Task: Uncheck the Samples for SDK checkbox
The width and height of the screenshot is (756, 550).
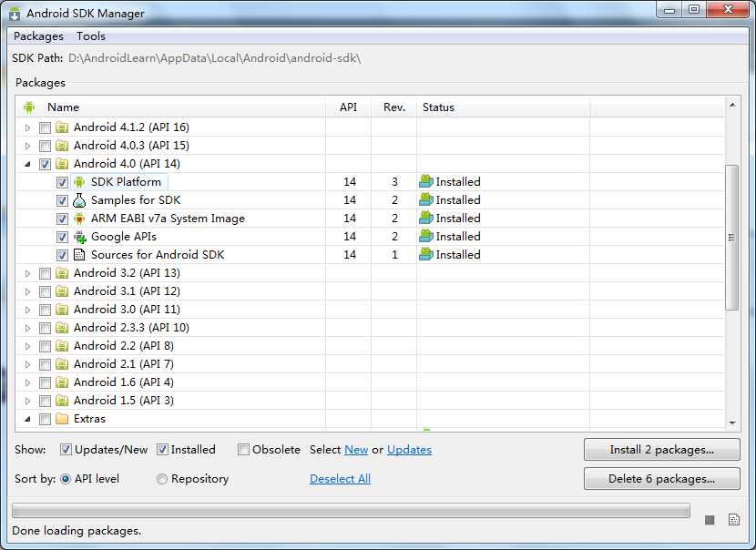Action: [62, 201]
